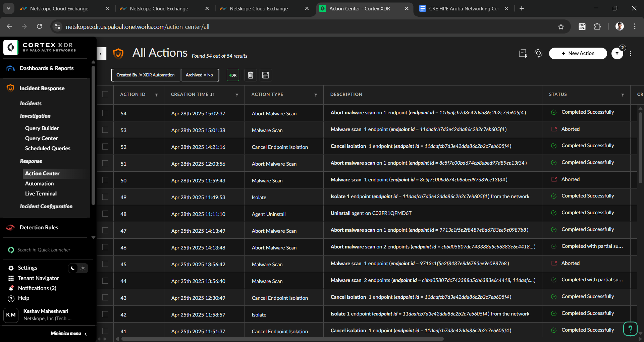The image size is (644, 342).
Task: Check the box for action ID 53
Action: 105,130
